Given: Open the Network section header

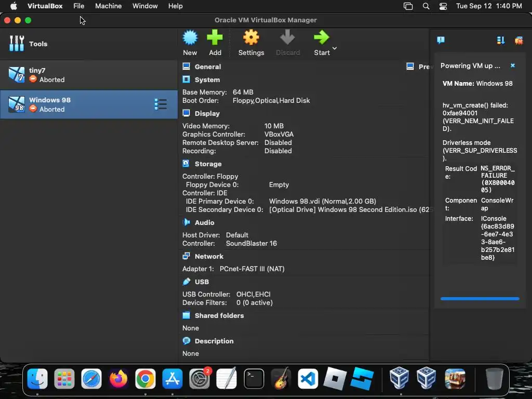Looking at the screenshot, I should [x=209, y=257].
